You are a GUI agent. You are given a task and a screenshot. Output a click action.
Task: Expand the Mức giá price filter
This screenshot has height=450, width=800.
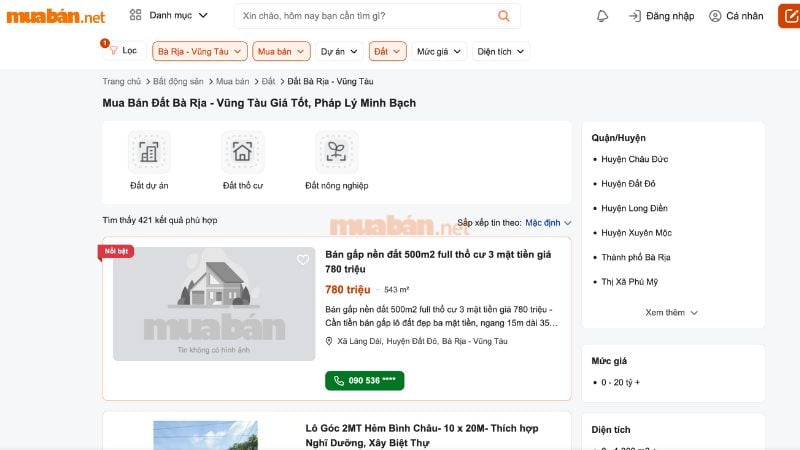coord(439,51)
